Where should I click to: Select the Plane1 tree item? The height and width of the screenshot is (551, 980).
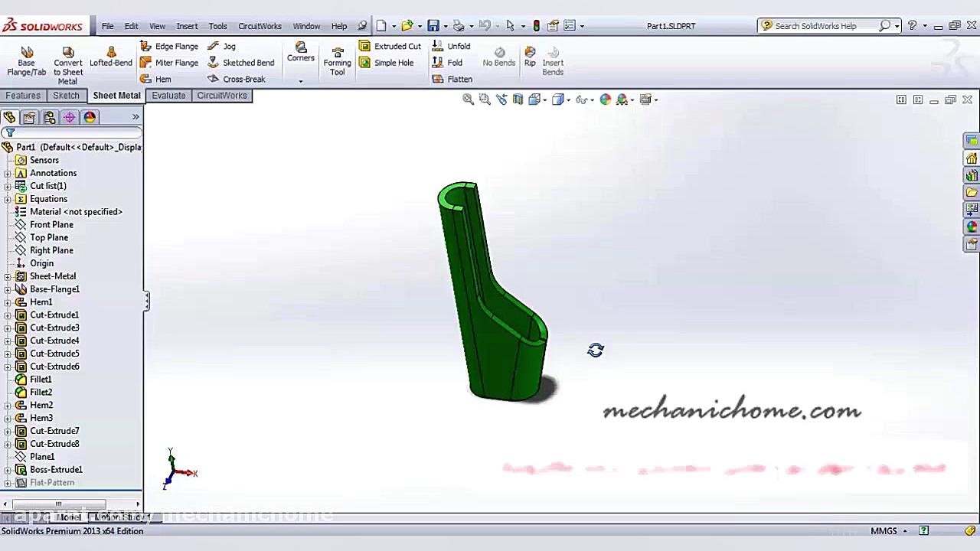click(42, 457)
